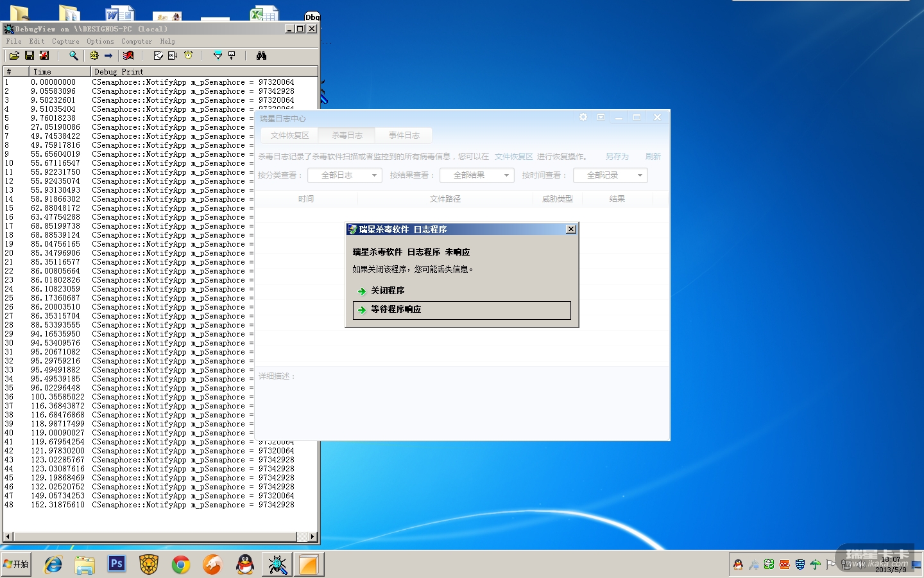Click the Capture Kernel gear icon
The height and width of the screenshot is (578, 924).
(x=94, y=56)
